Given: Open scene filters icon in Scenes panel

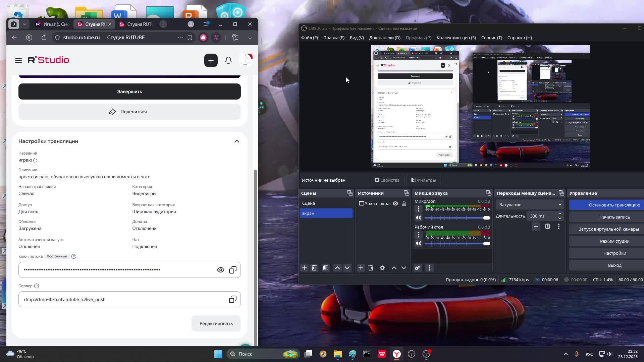Looking at the screenshot, I should pyautogui.click(x=326, y=268).
